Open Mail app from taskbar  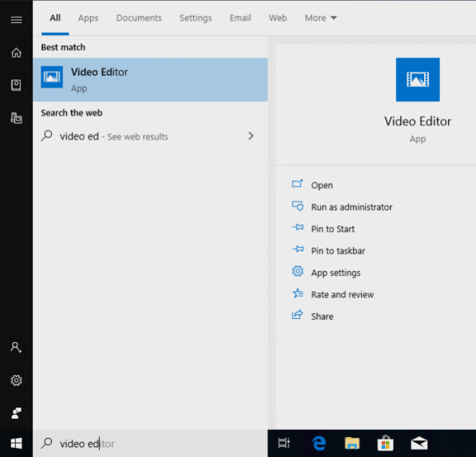tap(419, 443)
